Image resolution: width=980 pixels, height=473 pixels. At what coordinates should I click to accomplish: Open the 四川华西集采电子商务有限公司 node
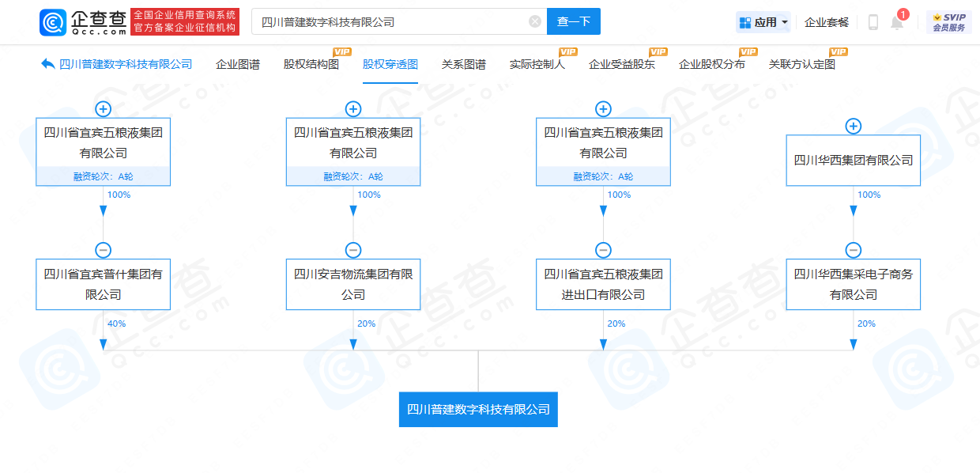pos(854,284)
